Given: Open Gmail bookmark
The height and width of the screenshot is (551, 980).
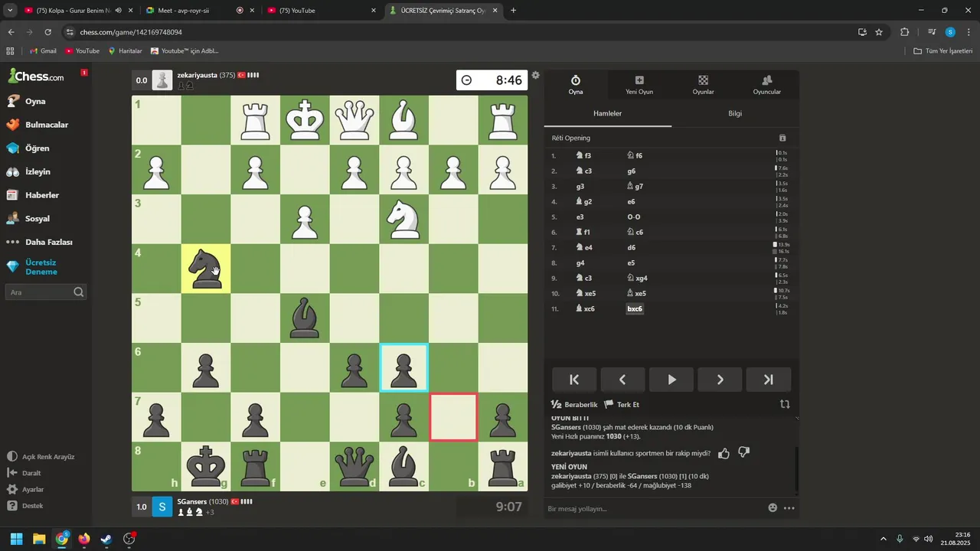Looking at the screenshot, I should coord(43,51).
